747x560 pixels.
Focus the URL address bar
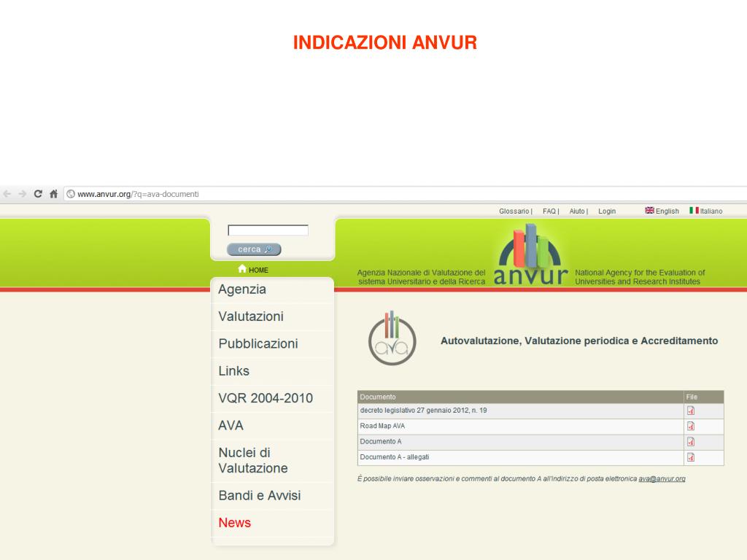click(405, 194)
